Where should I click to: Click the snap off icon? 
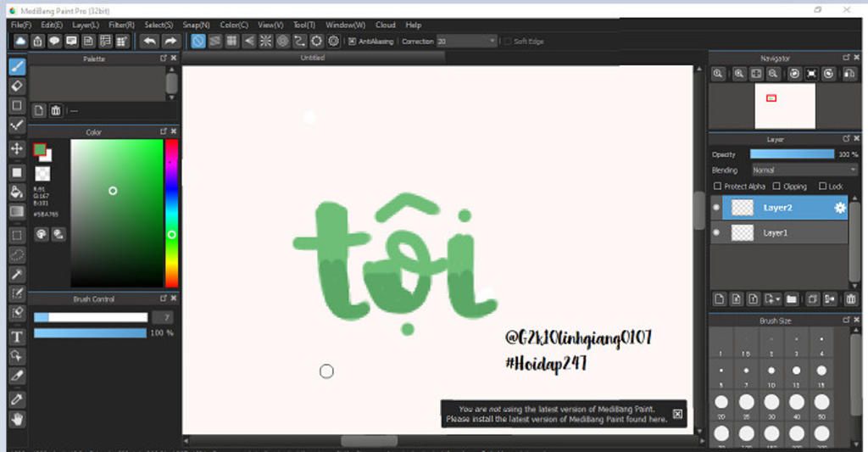198,41
